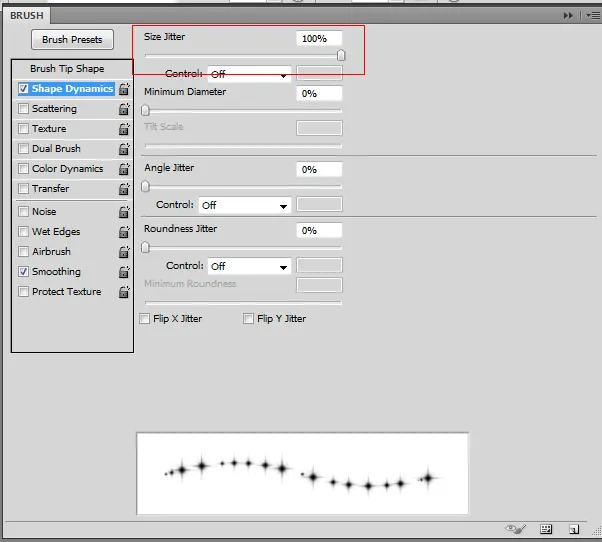
Task: Select the Texture label in list
Action: click(49, 129)
